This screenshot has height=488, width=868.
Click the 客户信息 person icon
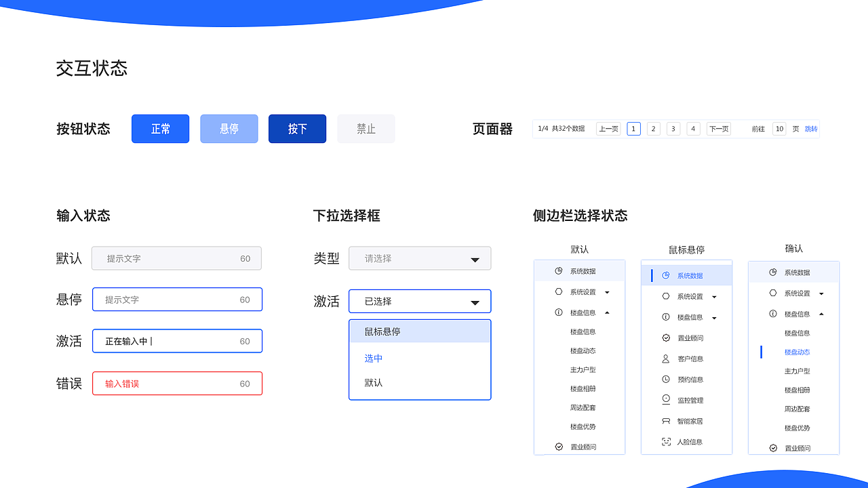point(666,359)
